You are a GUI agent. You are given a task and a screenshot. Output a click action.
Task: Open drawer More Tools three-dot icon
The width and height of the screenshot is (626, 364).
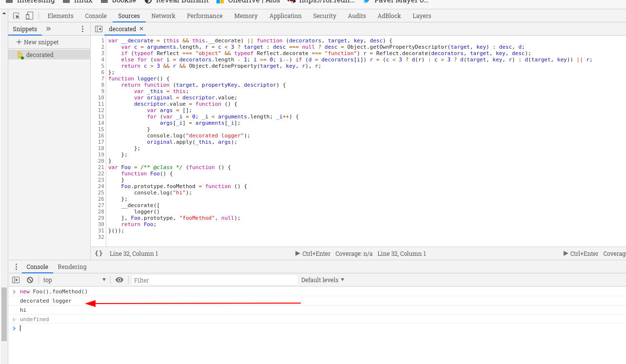[x=15, y=267]
